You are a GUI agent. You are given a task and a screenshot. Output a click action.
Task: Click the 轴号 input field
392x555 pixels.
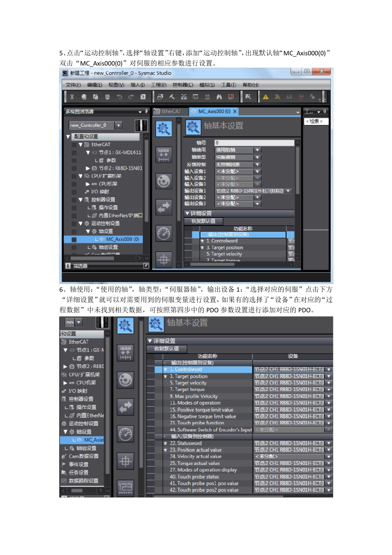point(254,143)
